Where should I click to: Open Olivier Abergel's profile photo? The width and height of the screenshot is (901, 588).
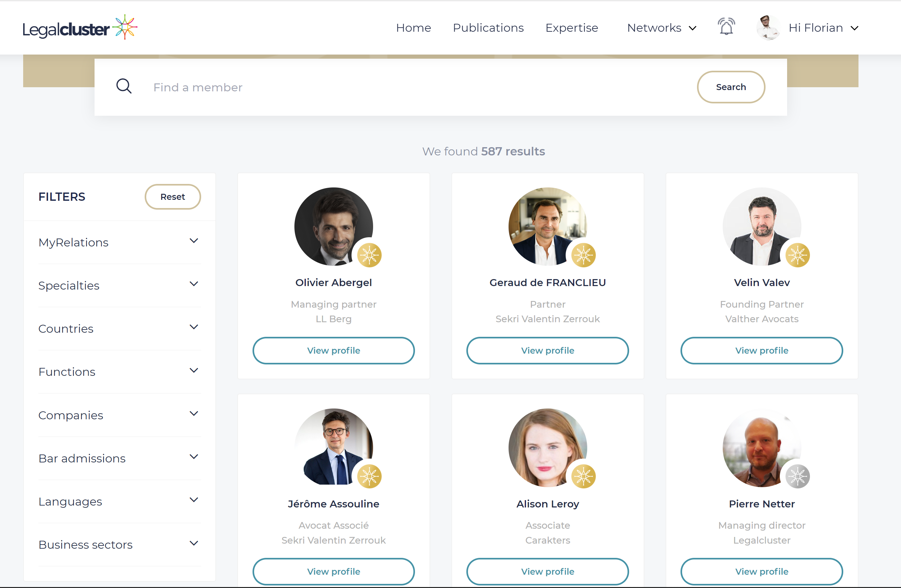tap(333, 227)
